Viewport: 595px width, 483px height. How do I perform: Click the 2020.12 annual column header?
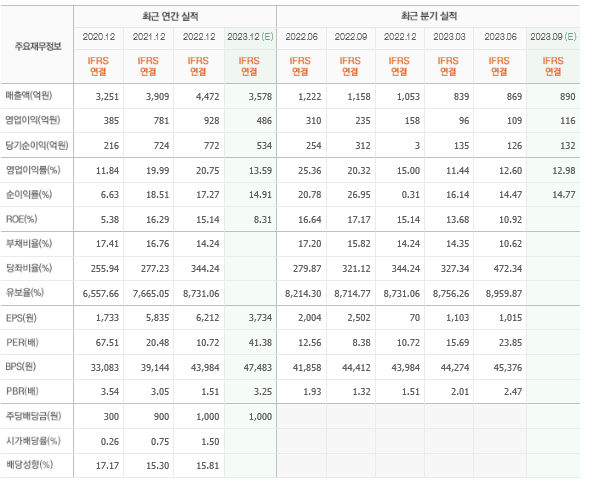(99, 37)
